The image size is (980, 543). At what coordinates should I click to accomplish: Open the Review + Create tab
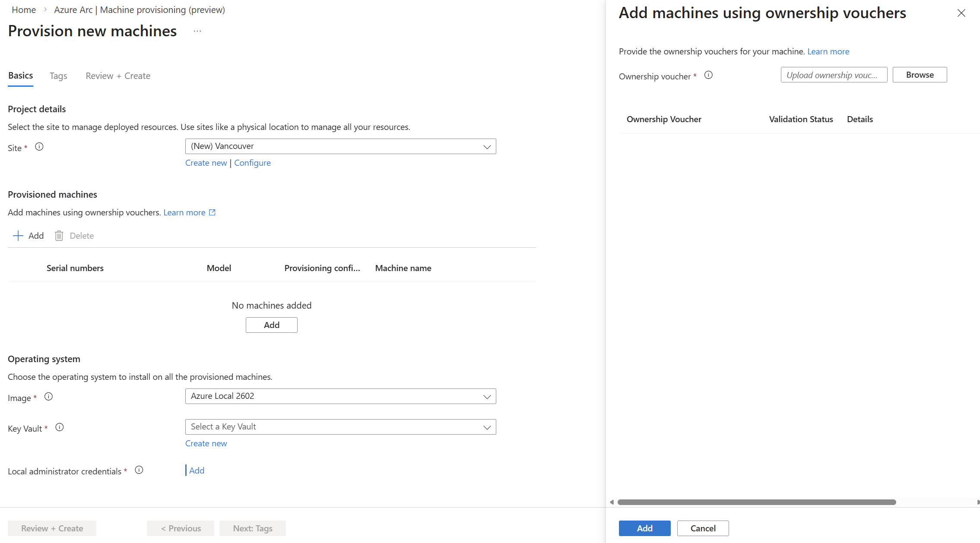click(118, 76)
